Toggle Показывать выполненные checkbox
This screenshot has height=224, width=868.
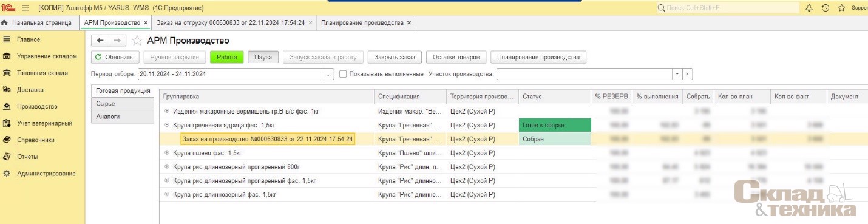click(343, 74)
